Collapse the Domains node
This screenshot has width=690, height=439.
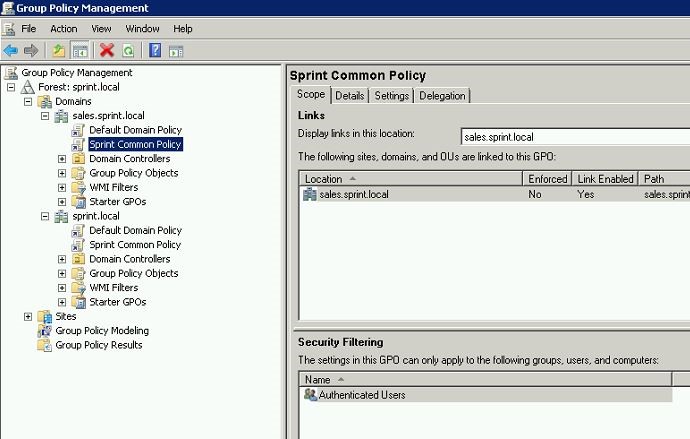(28, 102)
